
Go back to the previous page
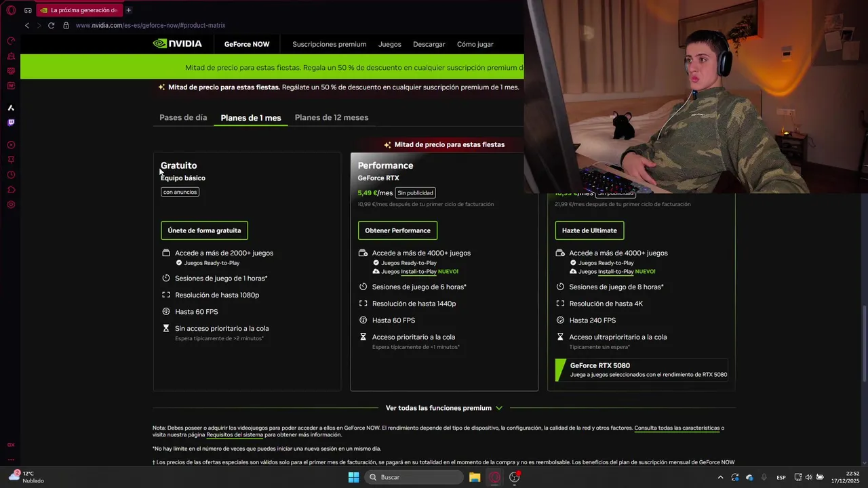(x=27, y=25)
